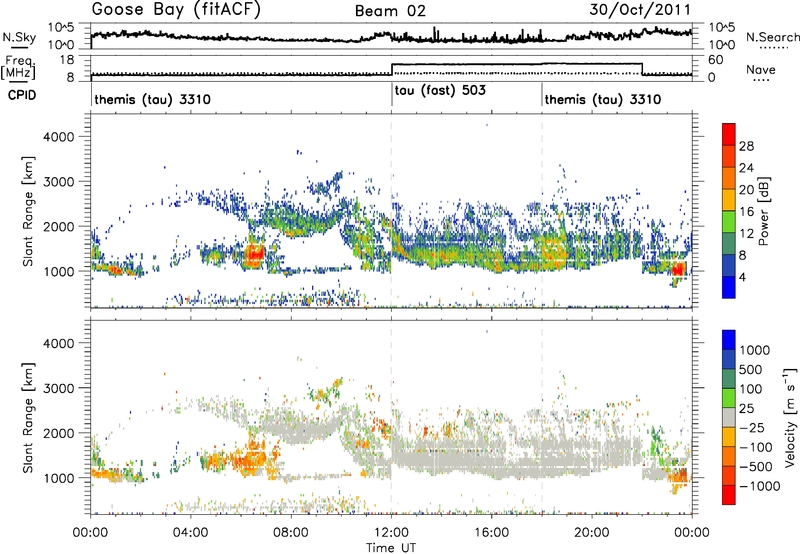
Task: Click the red top segment of Power colorbar
Action: click(x=729, y=134)
